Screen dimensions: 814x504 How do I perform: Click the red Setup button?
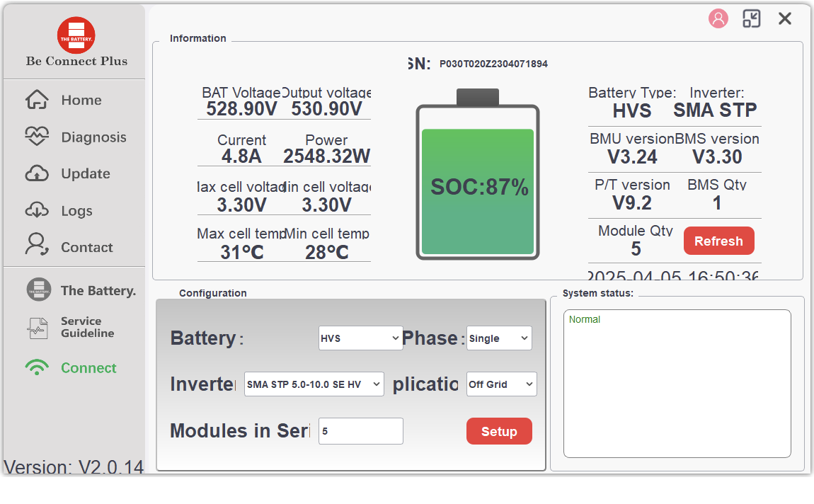pos(499,431)
